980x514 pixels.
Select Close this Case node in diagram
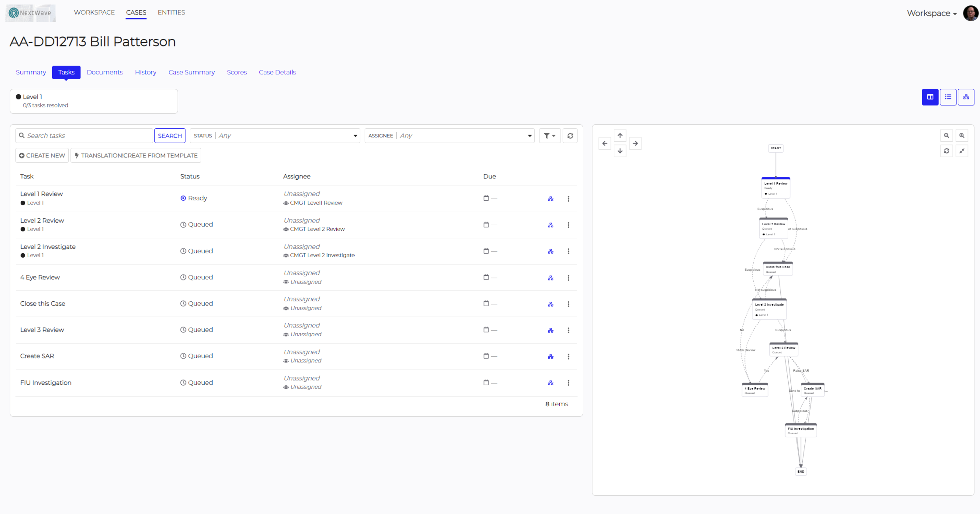[778, 268]
